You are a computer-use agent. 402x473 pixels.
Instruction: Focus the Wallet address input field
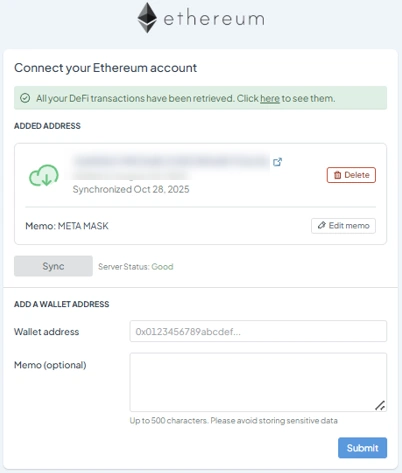(x=258, y=331)
